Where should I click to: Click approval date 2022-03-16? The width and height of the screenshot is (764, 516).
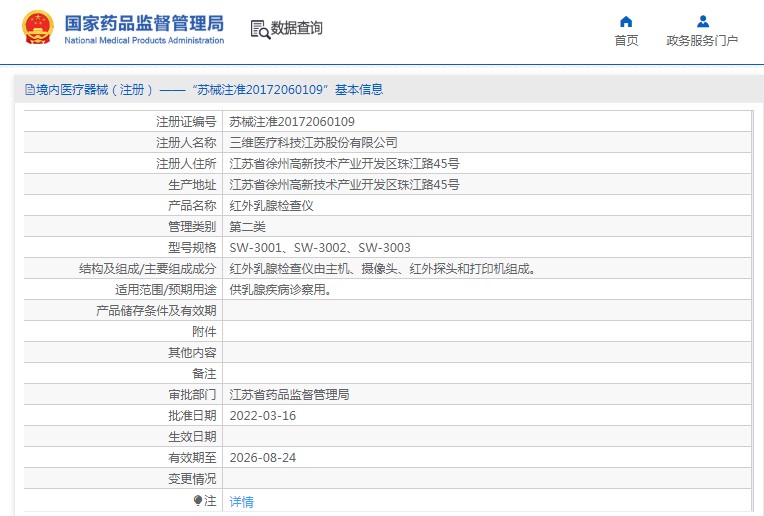click(263, 416)
